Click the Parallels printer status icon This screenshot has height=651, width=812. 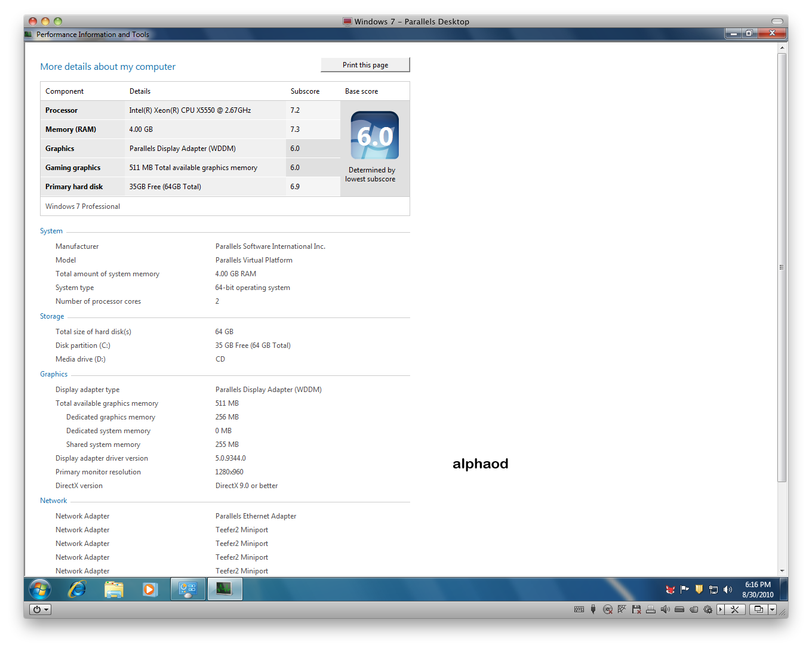[651, 609]
